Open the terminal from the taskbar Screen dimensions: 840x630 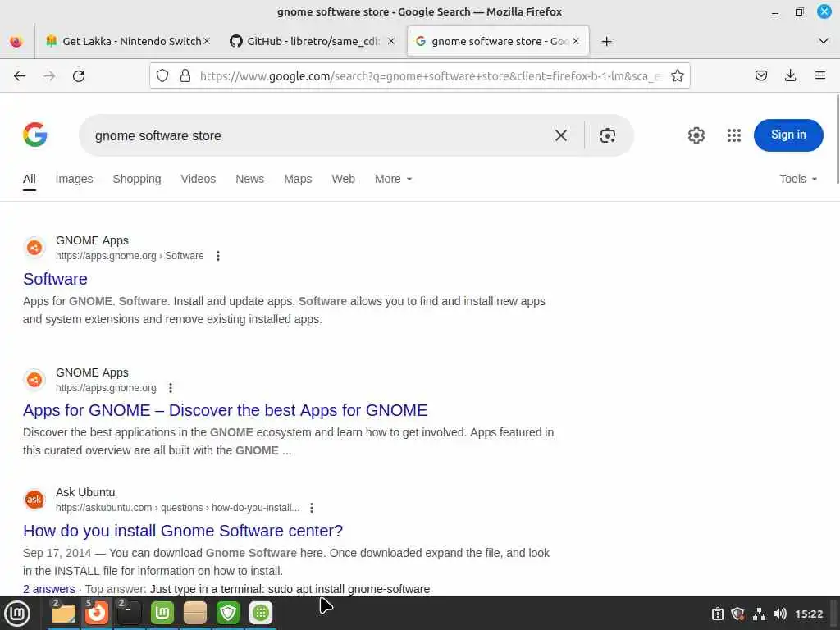point(129,614)
